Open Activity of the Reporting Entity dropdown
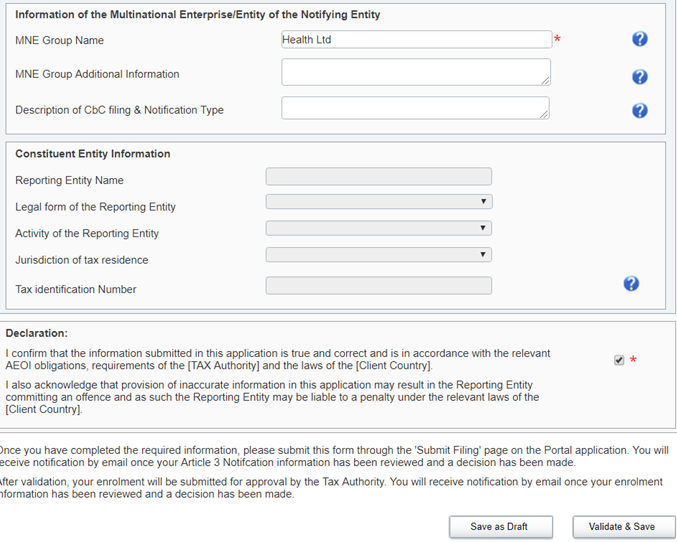Viewport: 677px width, 542px height. click(x=379, y=228)
